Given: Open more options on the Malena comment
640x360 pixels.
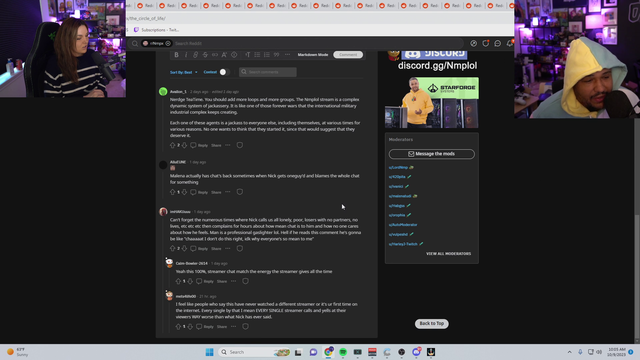Looking at the screenshot, I should [228, 192].
